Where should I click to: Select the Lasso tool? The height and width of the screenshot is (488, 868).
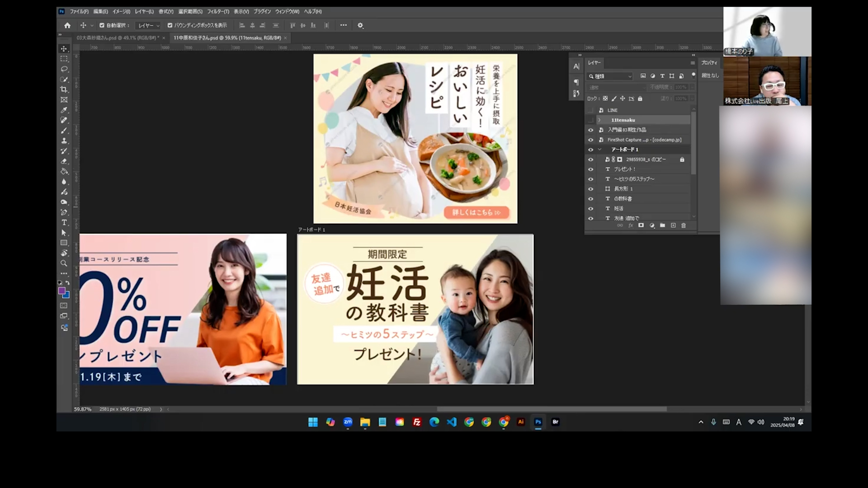(64, 69)
